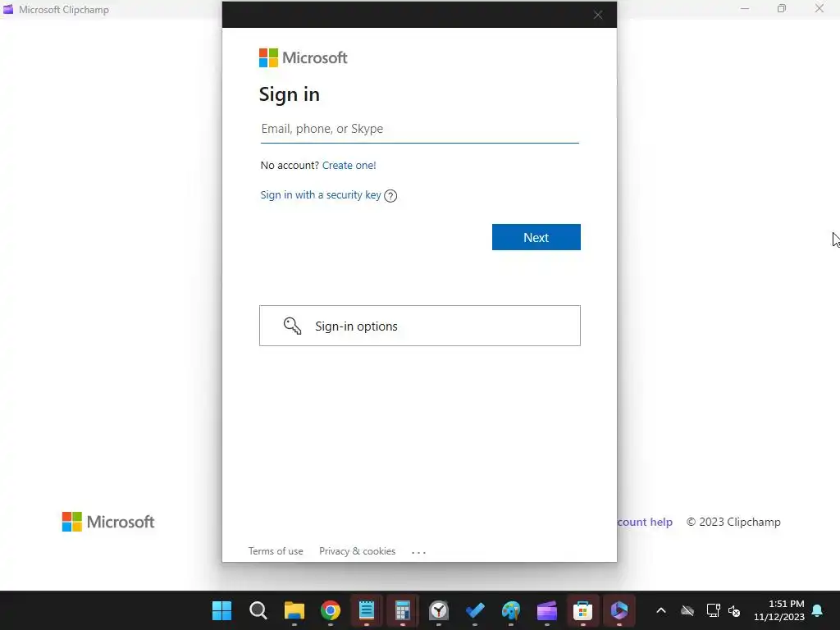Screen dimensions: 840x630
Task: Switch to Calculator in the taskbar
Action: (x=403, y=610)
